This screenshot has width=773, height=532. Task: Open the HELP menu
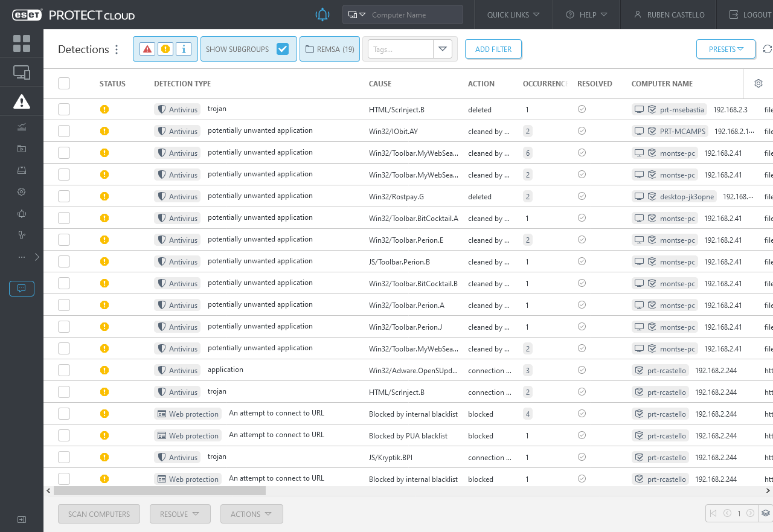pos(586,15)
